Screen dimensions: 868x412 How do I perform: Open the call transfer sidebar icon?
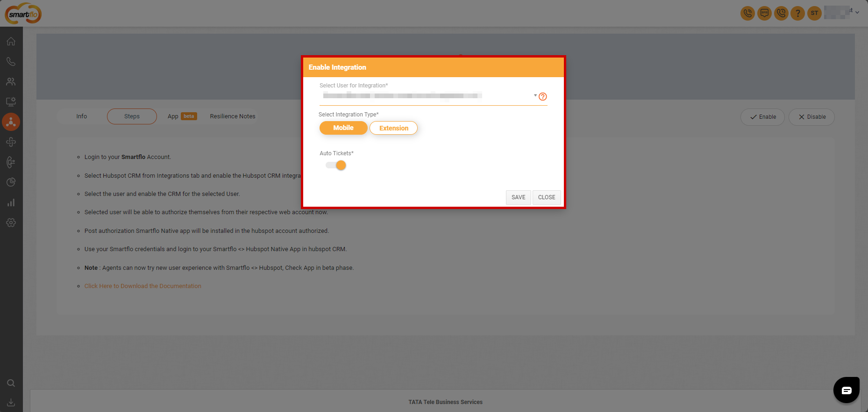pos(11,162)
